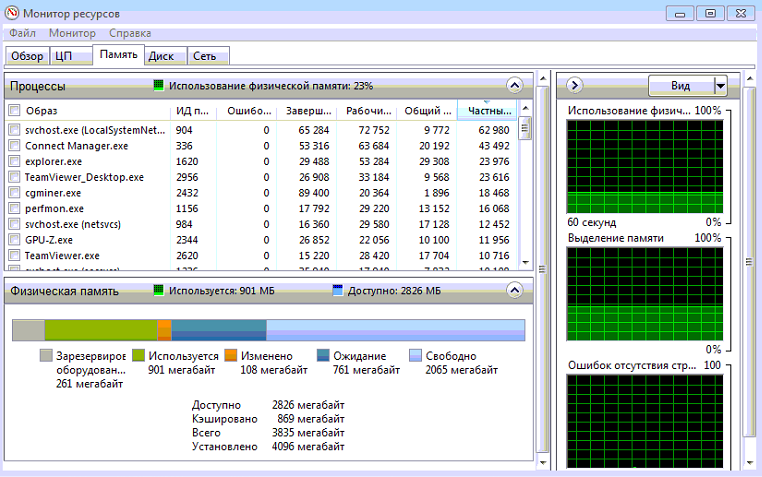The height and width of the screenshot is (477, 762).
Task: Select all processes with header checkbox
Action: click(x=14, y=110)
